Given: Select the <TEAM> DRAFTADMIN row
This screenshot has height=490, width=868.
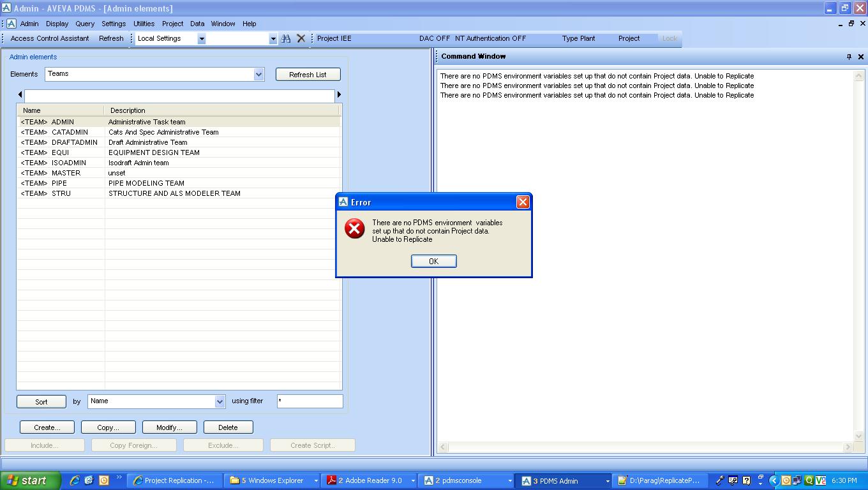Looking at the screenshot, I should pyautogui.click(x=179, y=142).
